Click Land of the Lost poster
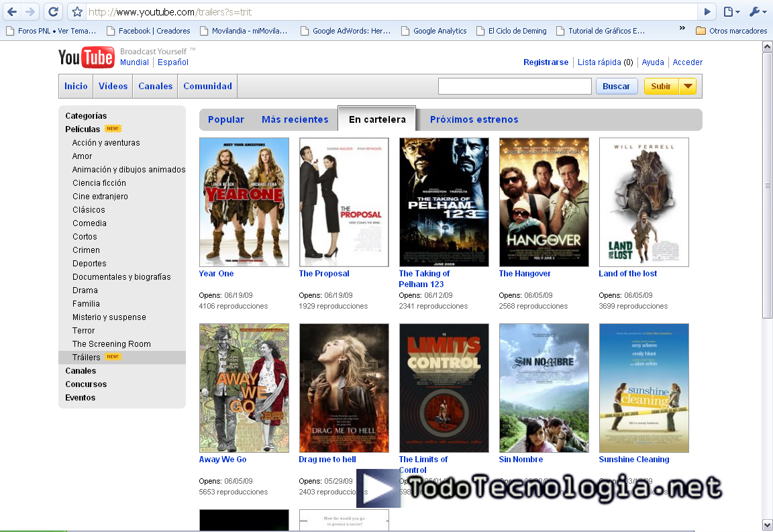Viewport: 773px width, 532px height. click(x=644, y=202)
